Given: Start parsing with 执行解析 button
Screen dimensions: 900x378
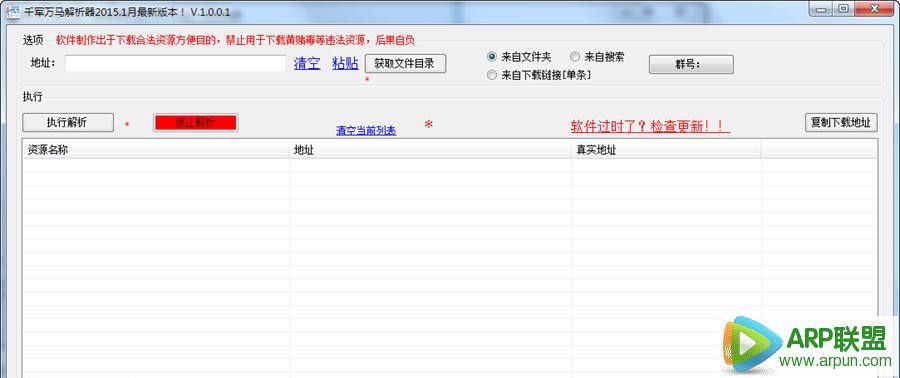Looking at the screenshot, I should (x=68, y=122).
